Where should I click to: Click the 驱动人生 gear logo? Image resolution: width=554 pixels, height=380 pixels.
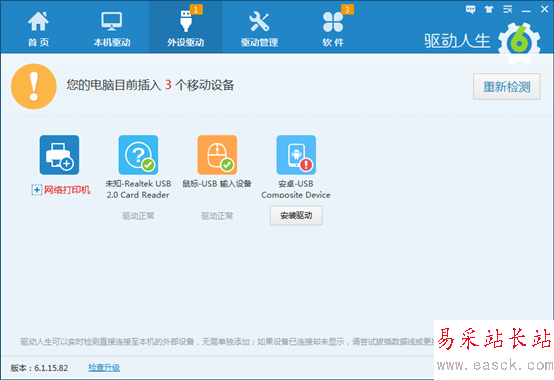(x=519, y=43)
